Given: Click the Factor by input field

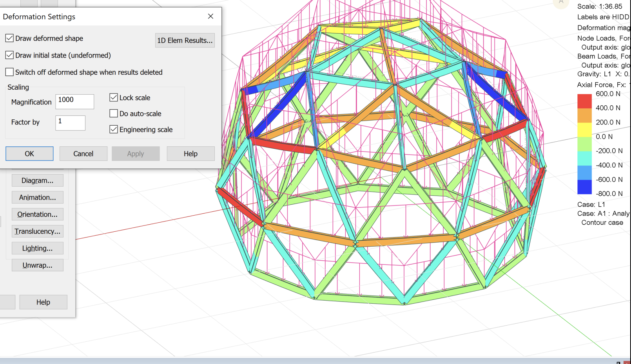Looking at the screenshot, I should 70,123.
